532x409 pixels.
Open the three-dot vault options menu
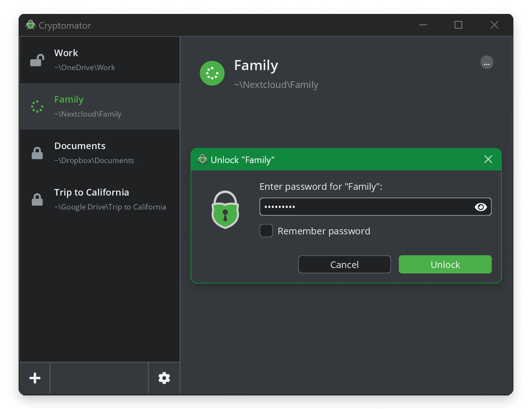487,62
